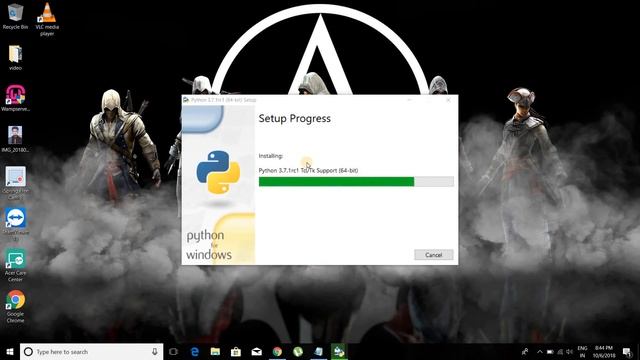Open File Explorer from the taskbar
The height and width of the screenshot is (360, 640).
click(215, 351)
